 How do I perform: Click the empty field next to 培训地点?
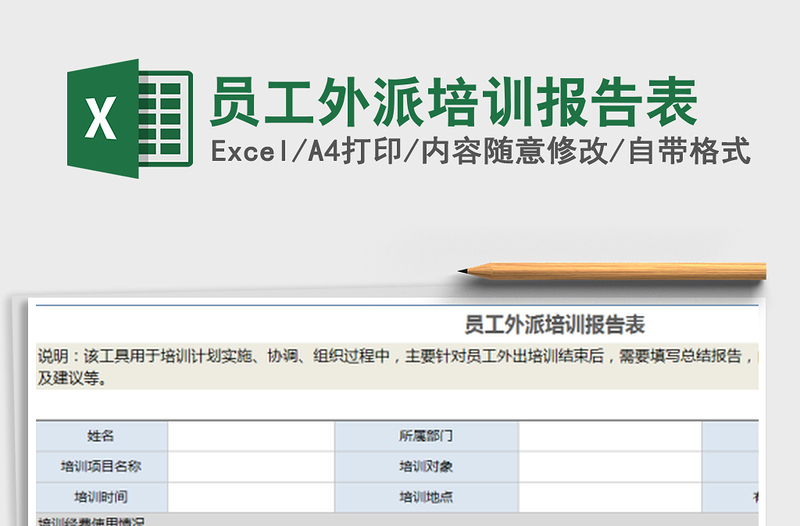(x=610, y=497)
